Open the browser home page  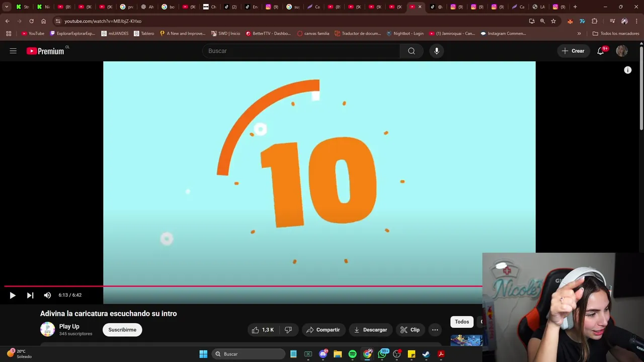tap(44, 21)
